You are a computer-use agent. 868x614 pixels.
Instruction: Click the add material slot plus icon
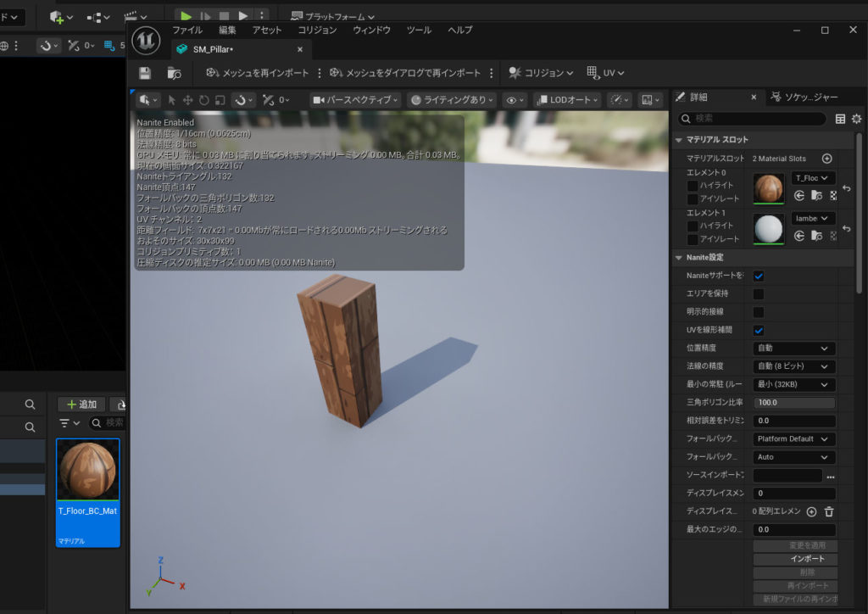click(x=827, y=159)
